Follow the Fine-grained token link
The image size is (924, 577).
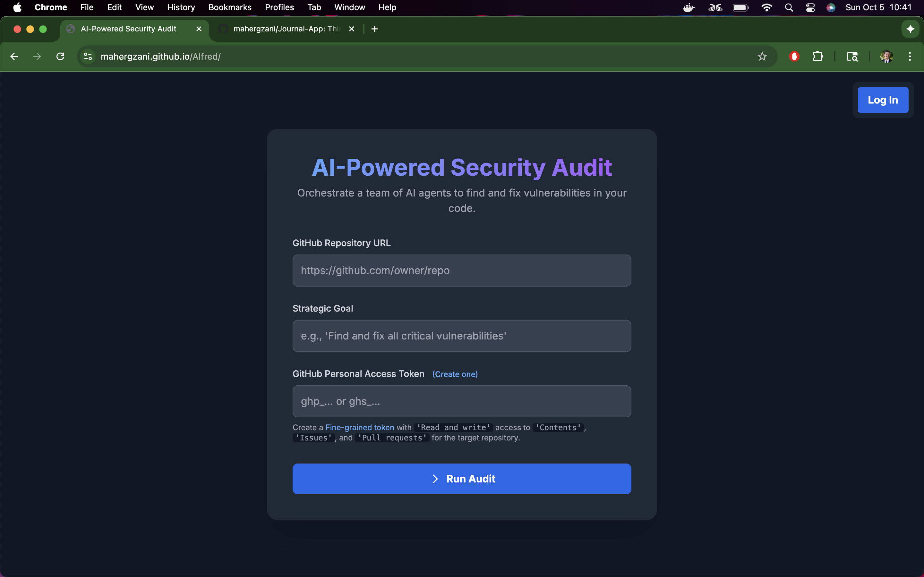(359, 427)
